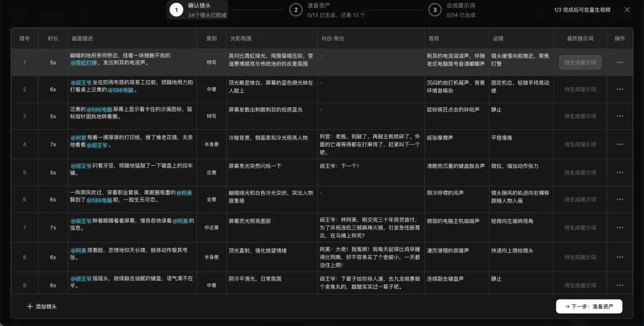Open the more options menu for shot 7

pyautogui.click(x=620, y=228)
